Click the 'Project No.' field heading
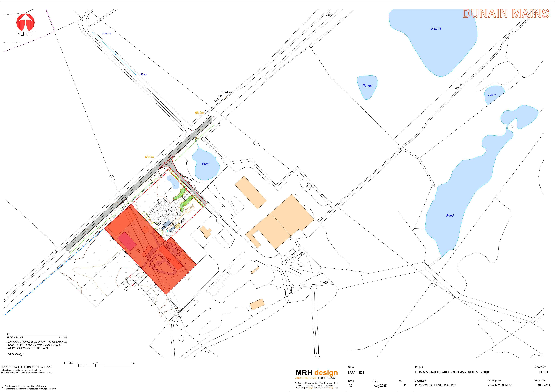The image size is (555, 392). coord(541,380)
